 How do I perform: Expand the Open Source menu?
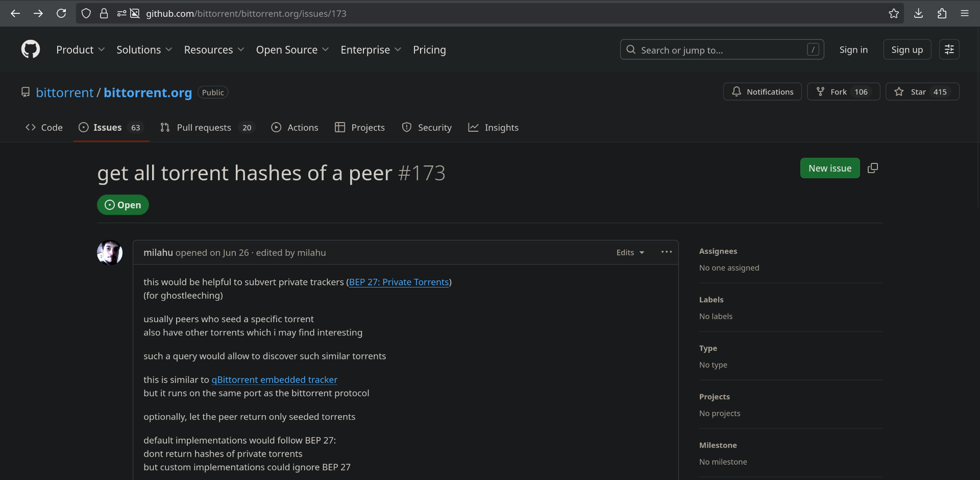(x=292, y=50)
